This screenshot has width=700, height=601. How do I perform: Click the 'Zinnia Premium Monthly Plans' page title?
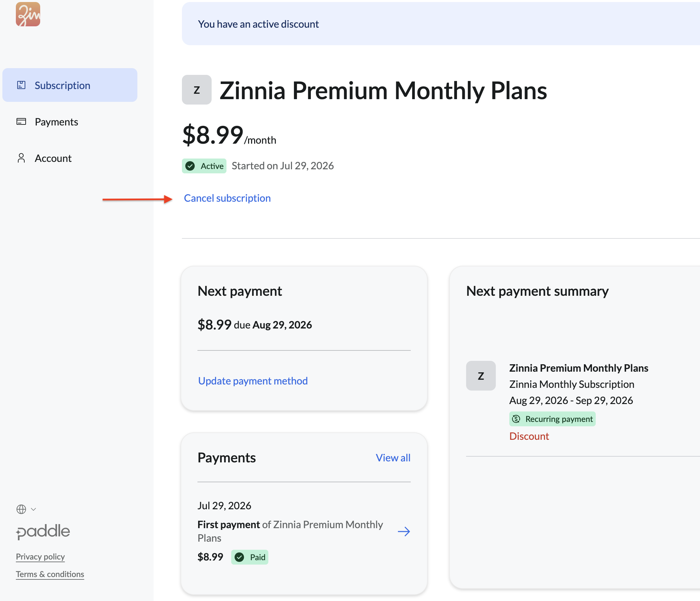(383, 90)
